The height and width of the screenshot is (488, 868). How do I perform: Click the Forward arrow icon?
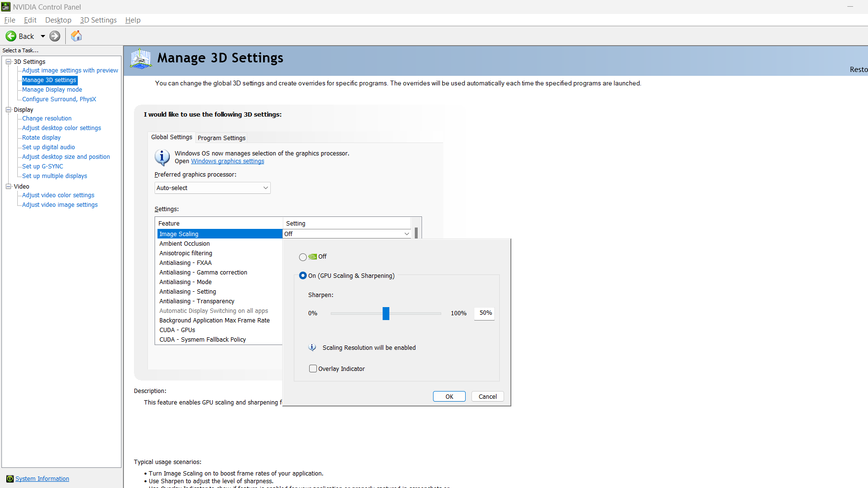[55, 36]
